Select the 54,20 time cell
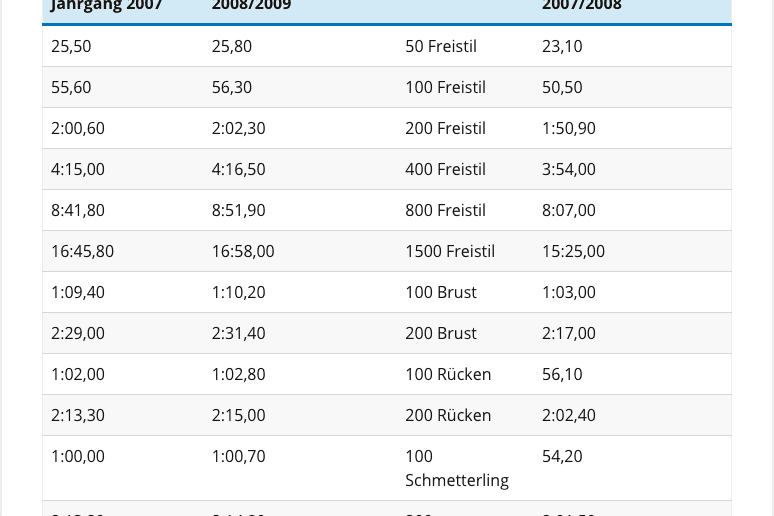774x516 pixels. [562, 456]
